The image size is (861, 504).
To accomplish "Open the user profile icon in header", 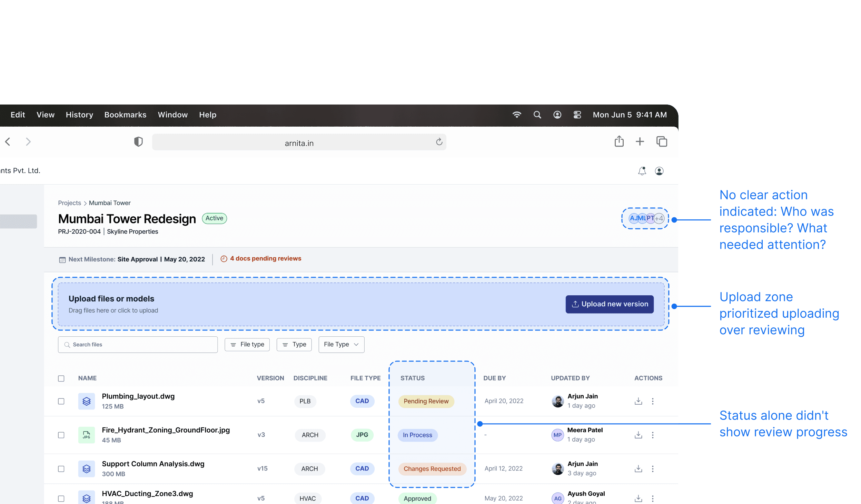I will point(659,171).
